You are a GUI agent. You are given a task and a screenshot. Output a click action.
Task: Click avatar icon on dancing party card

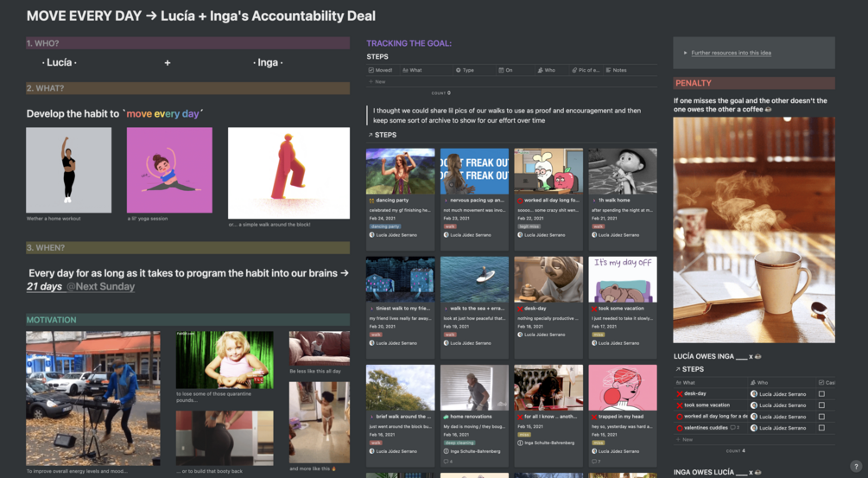click(372, 235)
